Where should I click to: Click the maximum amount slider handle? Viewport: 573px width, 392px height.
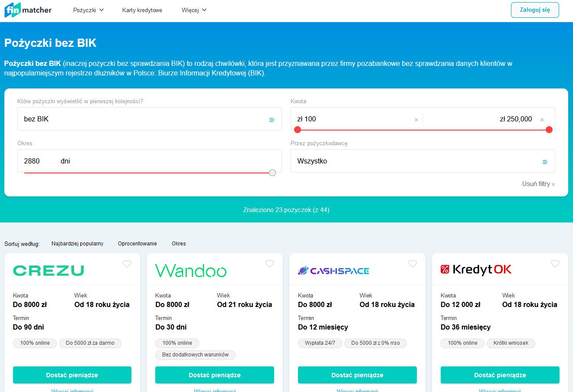[x=549, y=130]
